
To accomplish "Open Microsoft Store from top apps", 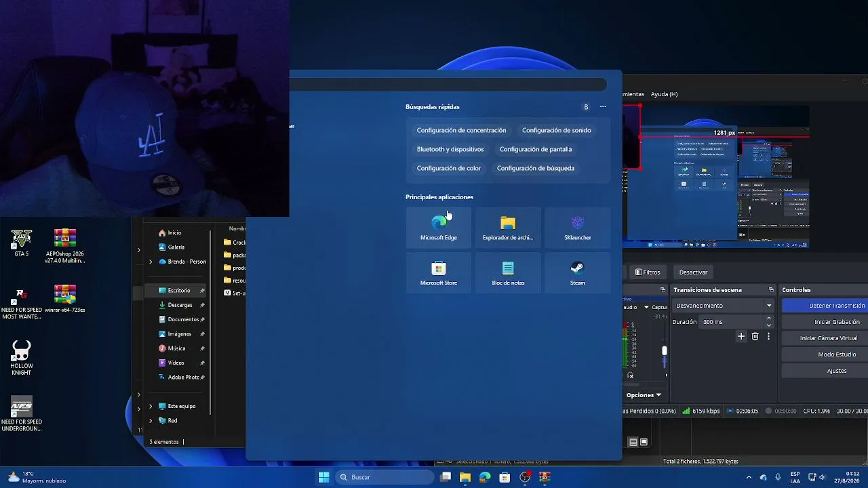I will 439,273.
